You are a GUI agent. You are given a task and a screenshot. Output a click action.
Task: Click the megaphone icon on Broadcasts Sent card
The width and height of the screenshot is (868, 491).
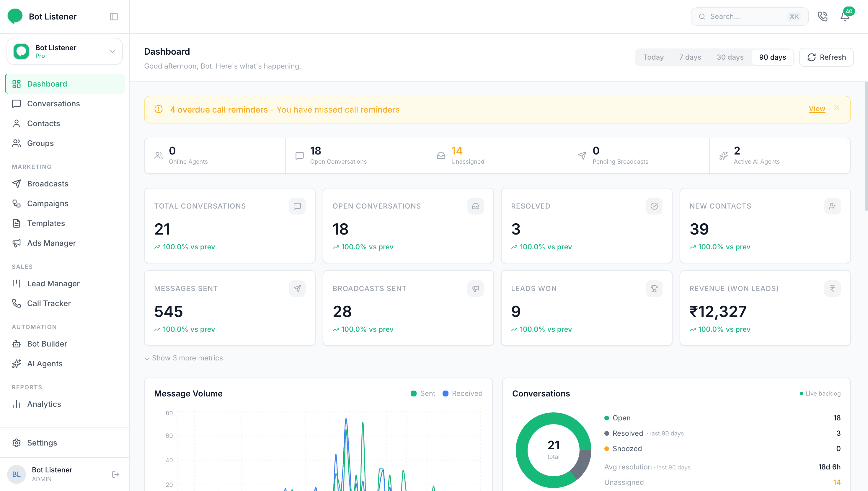click(x=475, y=289)
